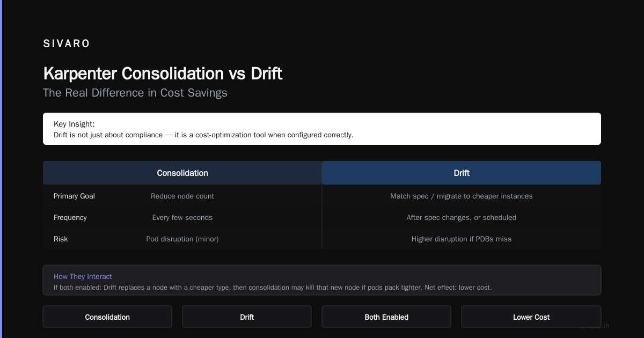Screen dimensions: 644x338
Task: Click the If both enabled explanation text
Action: [x=273, y=287]
